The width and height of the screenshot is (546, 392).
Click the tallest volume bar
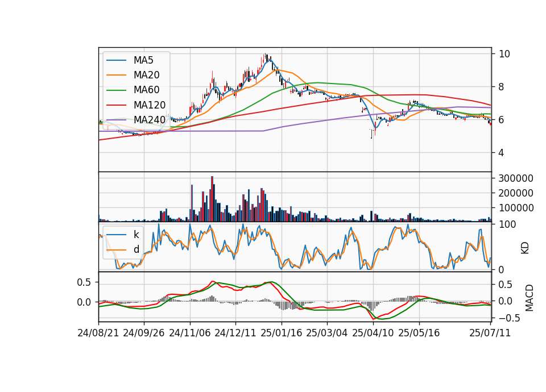[x=212, y=199]
